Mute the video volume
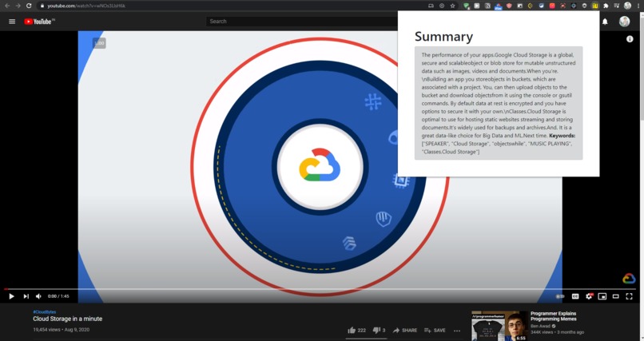 pyautogui.click(x=38, y=296)
